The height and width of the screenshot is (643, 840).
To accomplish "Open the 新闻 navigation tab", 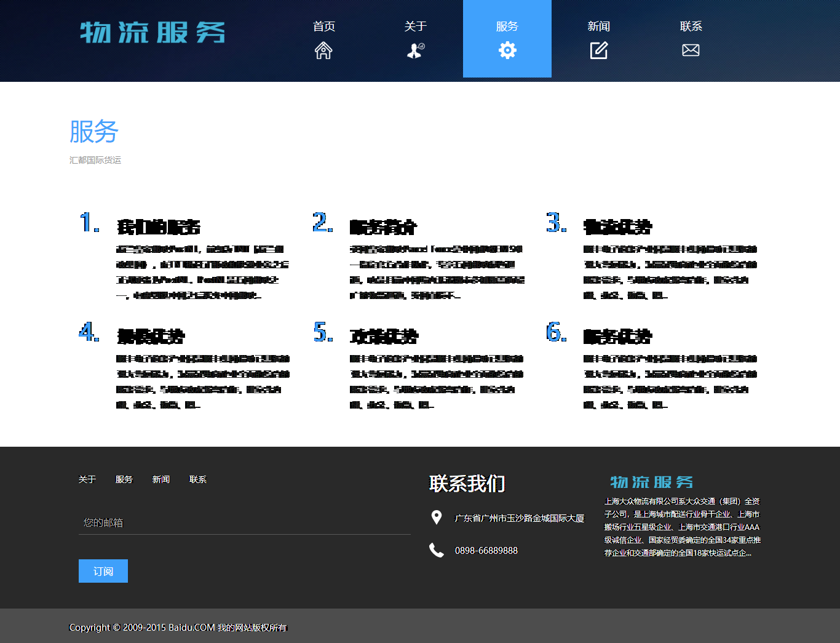I will [599, 39].
